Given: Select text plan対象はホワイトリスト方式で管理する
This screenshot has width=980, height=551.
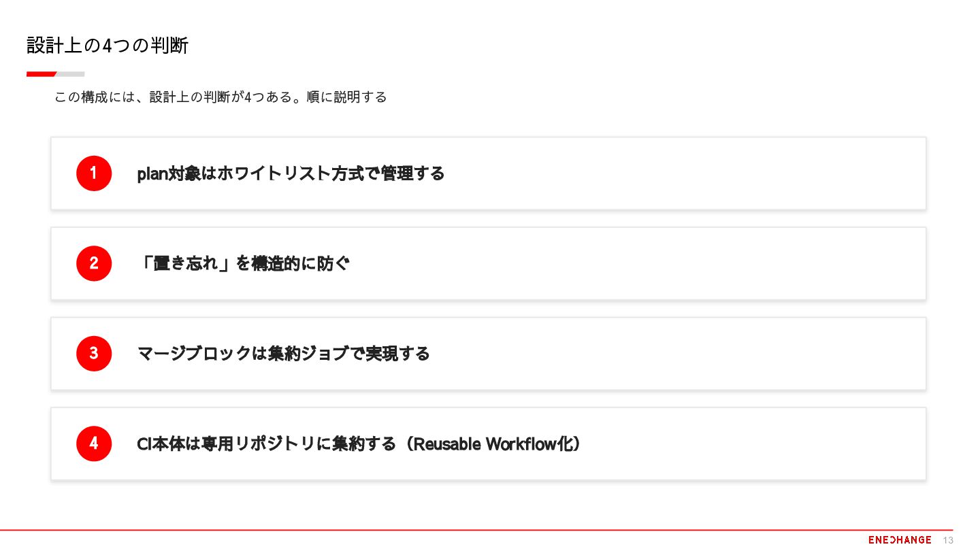Looking at the screenshot, I should point(291,173).
